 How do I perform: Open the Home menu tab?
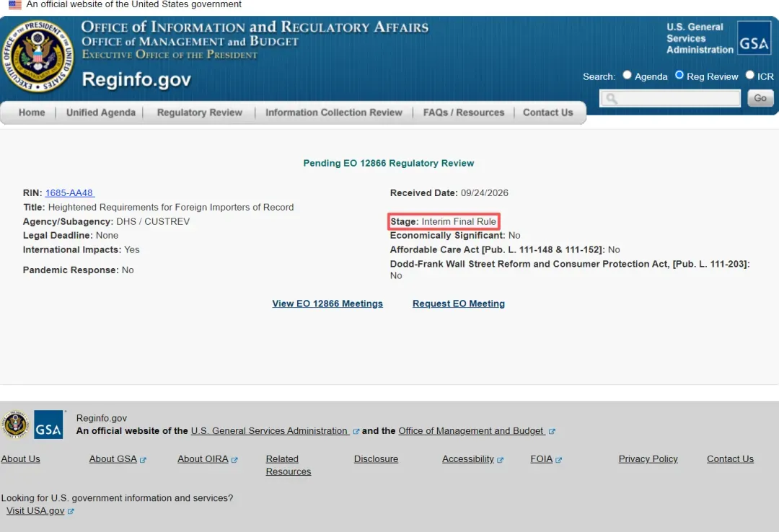[x=32, y=112]
